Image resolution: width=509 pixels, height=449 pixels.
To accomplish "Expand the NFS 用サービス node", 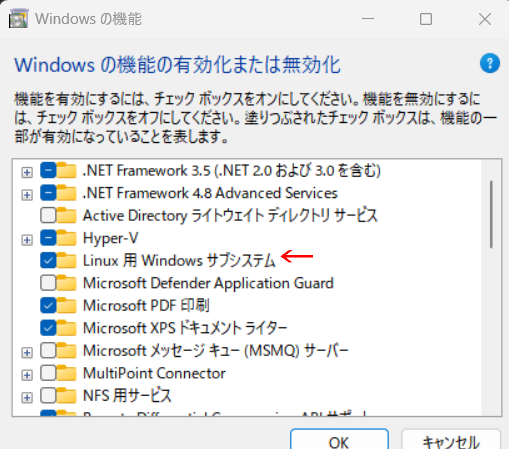I will tap(27, 397).
